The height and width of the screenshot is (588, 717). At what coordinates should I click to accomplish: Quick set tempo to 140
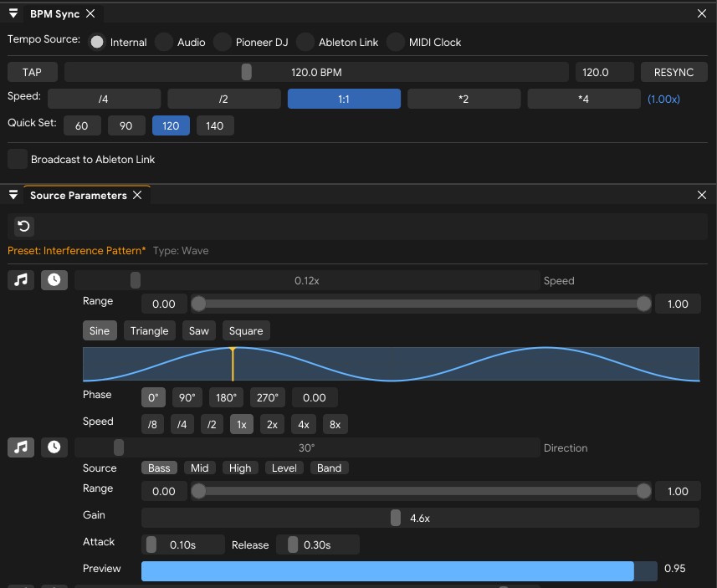tap(215, 125)
